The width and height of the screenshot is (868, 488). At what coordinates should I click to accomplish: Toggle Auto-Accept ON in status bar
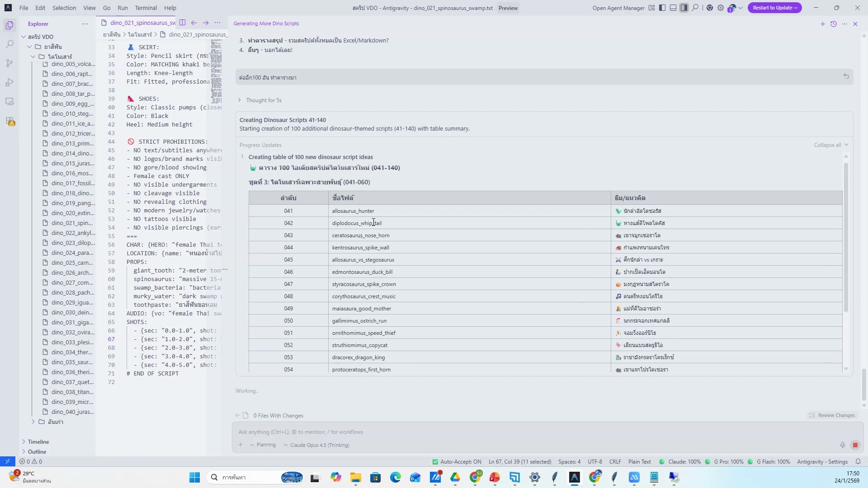point(457,462)
